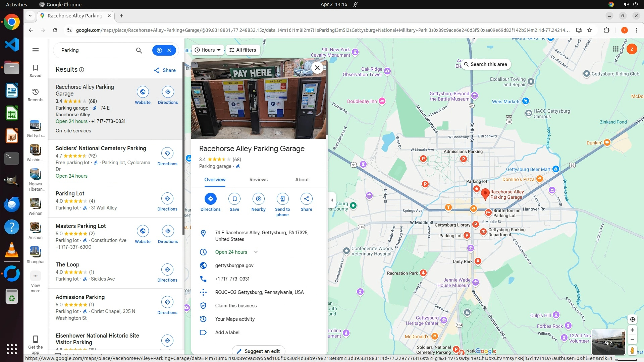
Task: Open gettysburgpa.gov website link
Action: click(x=234, y=265)
